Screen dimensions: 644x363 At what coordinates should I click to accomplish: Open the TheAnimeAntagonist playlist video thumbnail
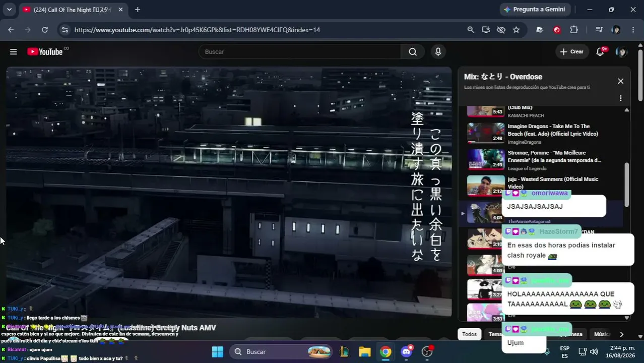(486, 212)
